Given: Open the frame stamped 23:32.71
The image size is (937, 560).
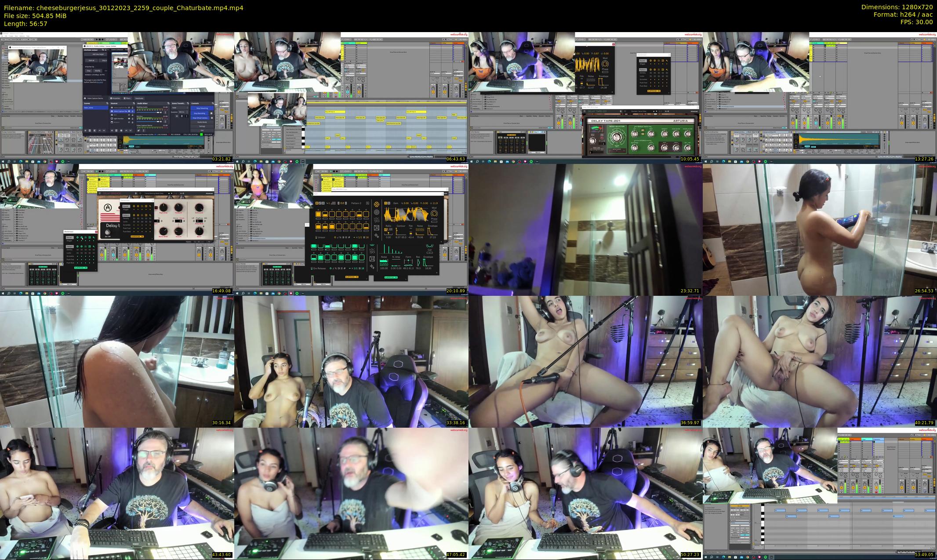Looking at the screenshot, I should tap(585, 229).
